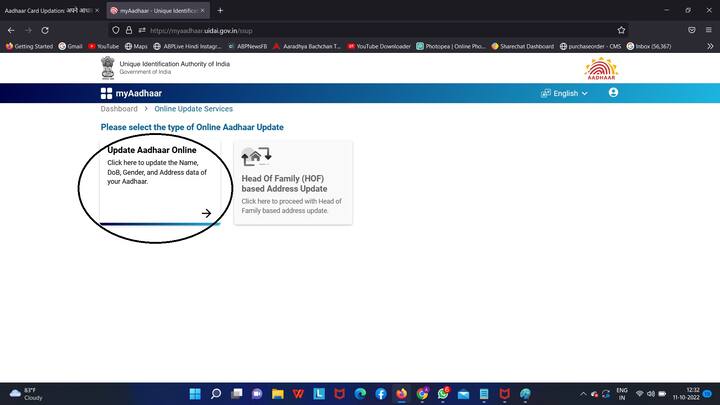The image size is (720, 405).
Task: Click the Aadhaar sun logo
Action: pos(601,68)
